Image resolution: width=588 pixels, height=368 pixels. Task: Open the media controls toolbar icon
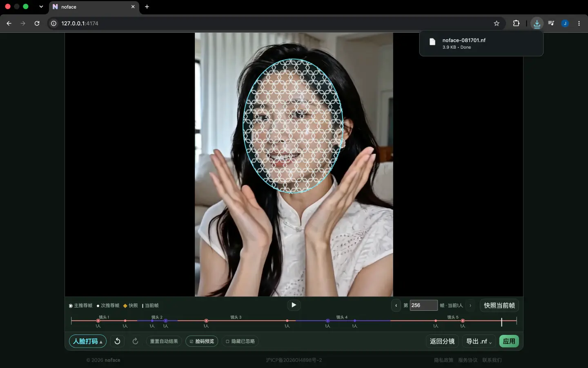coord(551,23)
